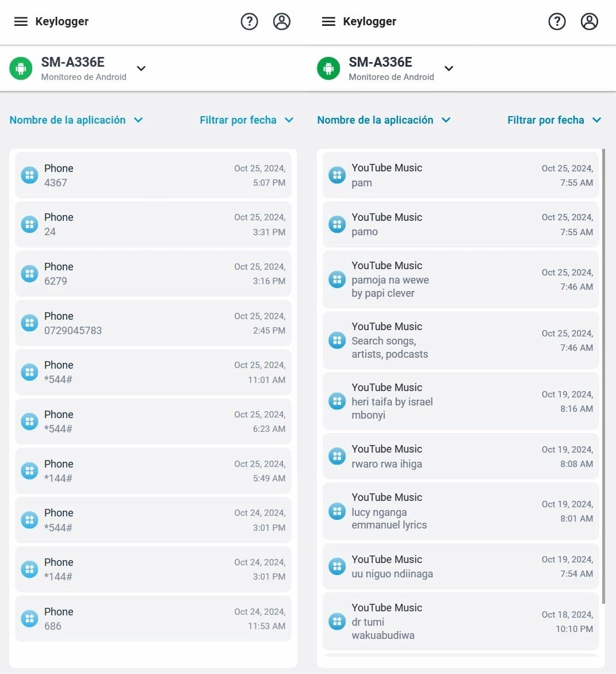This screenshot has height=674, width=616.
Task: Click app icon beside Phone 0729045783 entry
Action: (30, 323)
